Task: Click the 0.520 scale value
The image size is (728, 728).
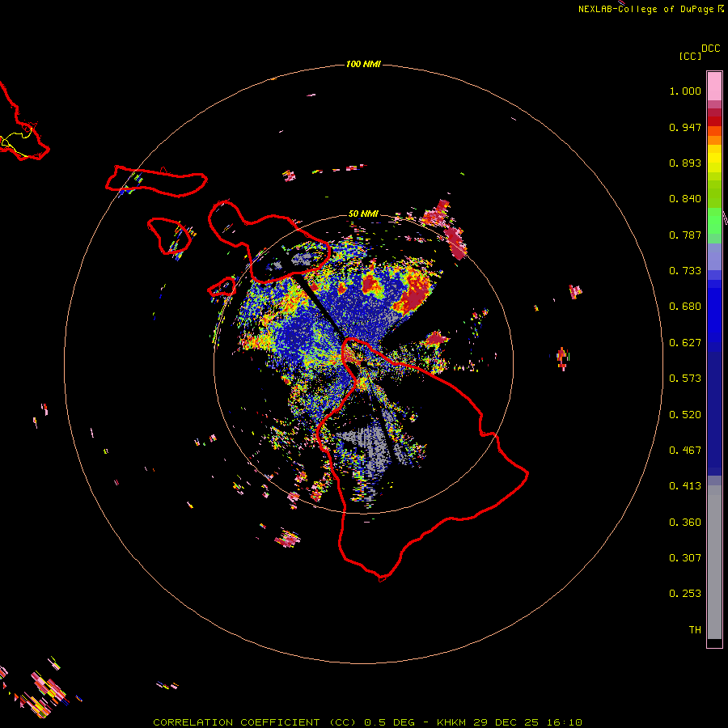Action: click(685, 415)
